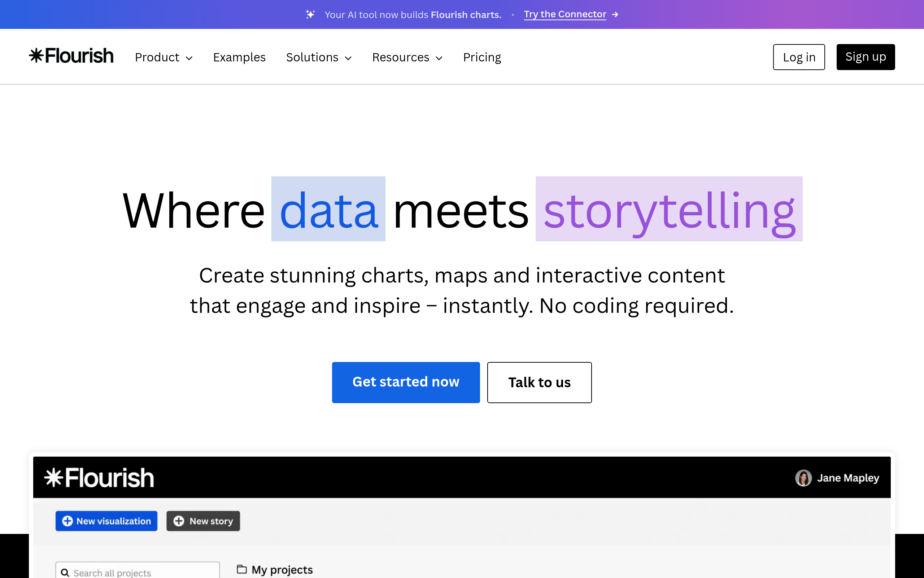Expand the Product menu chevron
Screen dimensions: 924x578
pos(189,58)
